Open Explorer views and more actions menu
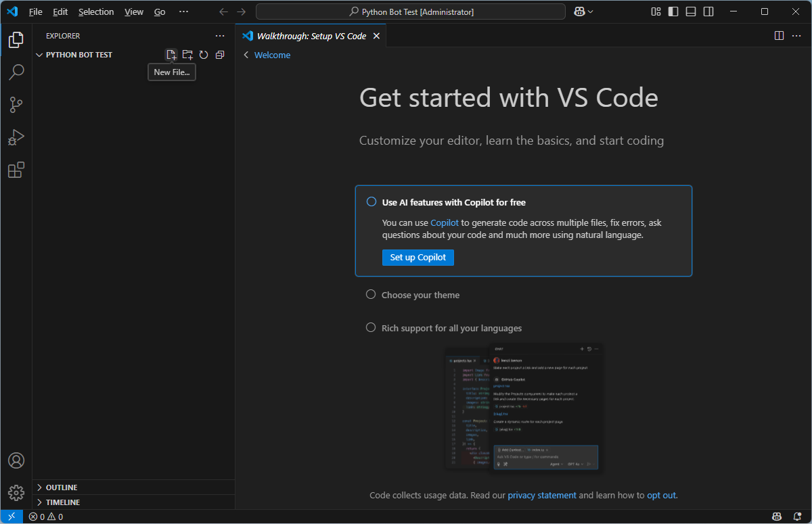The width and height of the screenshot is (812, 524). click(x=220, y=36)
